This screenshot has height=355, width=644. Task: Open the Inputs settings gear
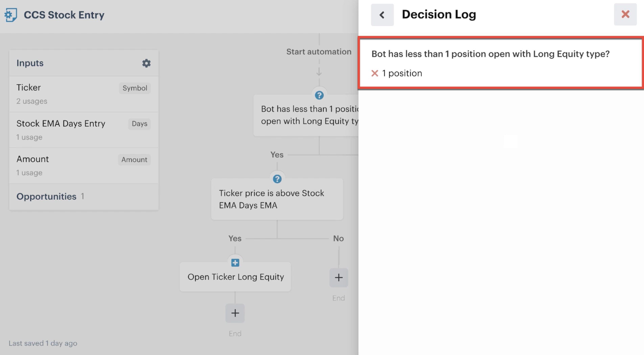click(x=147, y=63)
